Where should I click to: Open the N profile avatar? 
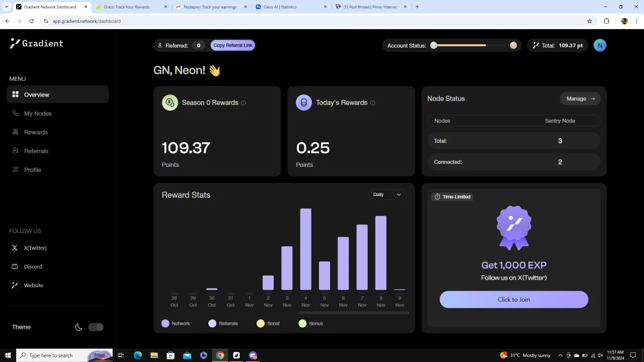coord(600,45)
